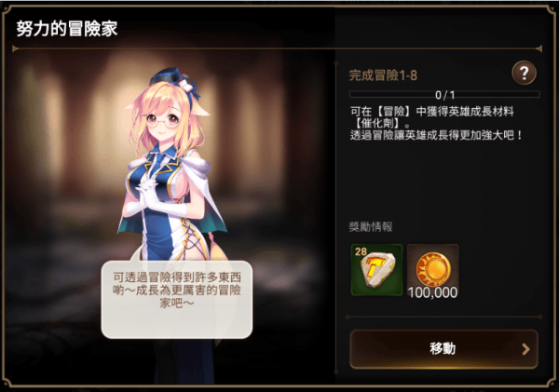
Task: Click the number 28 on the rune reward
Action: pos(361,251)
